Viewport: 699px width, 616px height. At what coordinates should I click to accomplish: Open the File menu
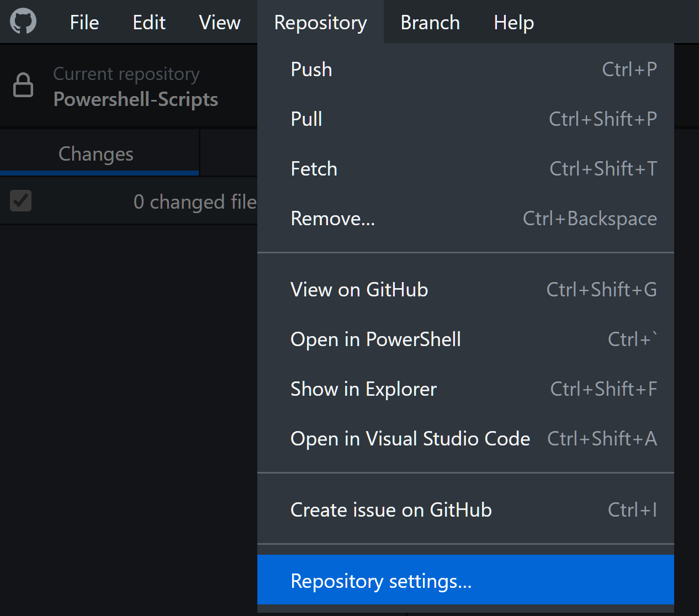(84, 22)
